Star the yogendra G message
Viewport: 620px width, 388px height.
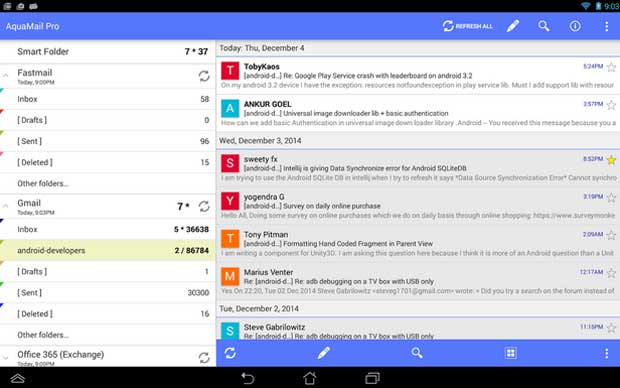(x=611, y=197)
